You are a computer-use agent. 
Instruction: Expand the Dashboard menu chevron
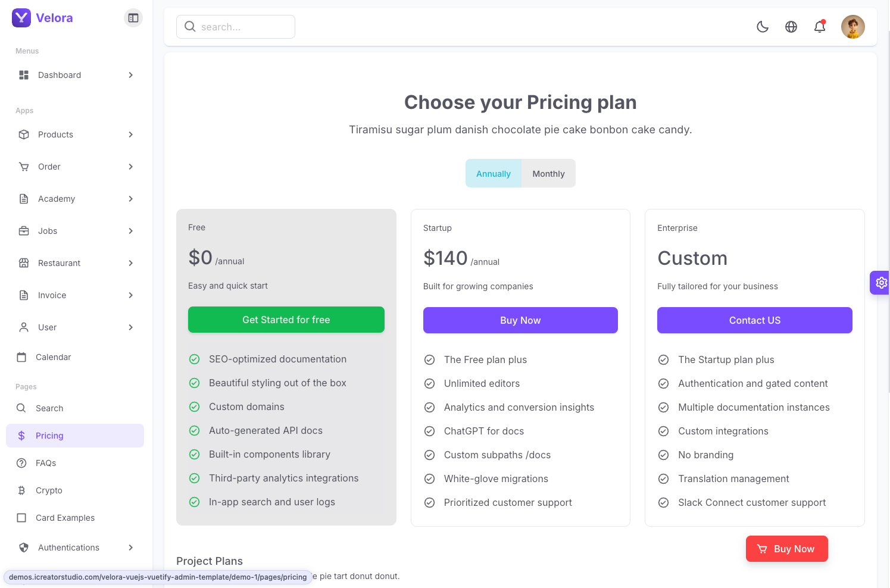(131, 75)
